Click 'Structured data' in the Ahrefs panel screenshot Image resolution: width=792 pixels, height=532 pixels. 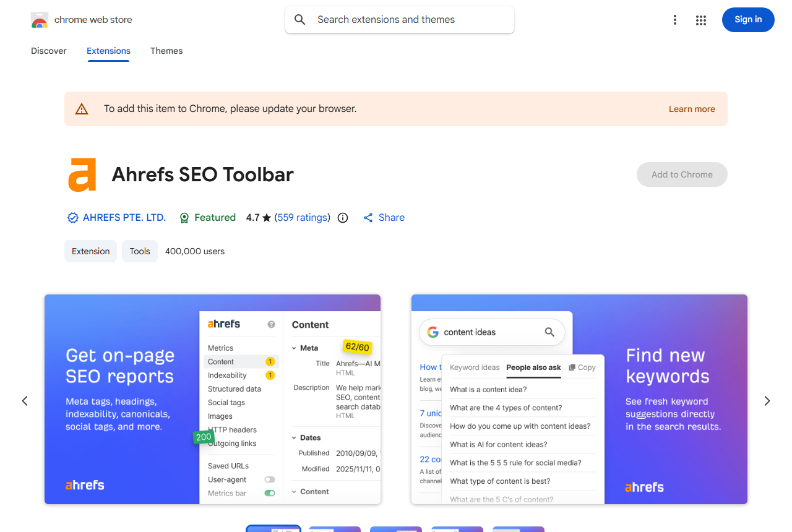235,389
